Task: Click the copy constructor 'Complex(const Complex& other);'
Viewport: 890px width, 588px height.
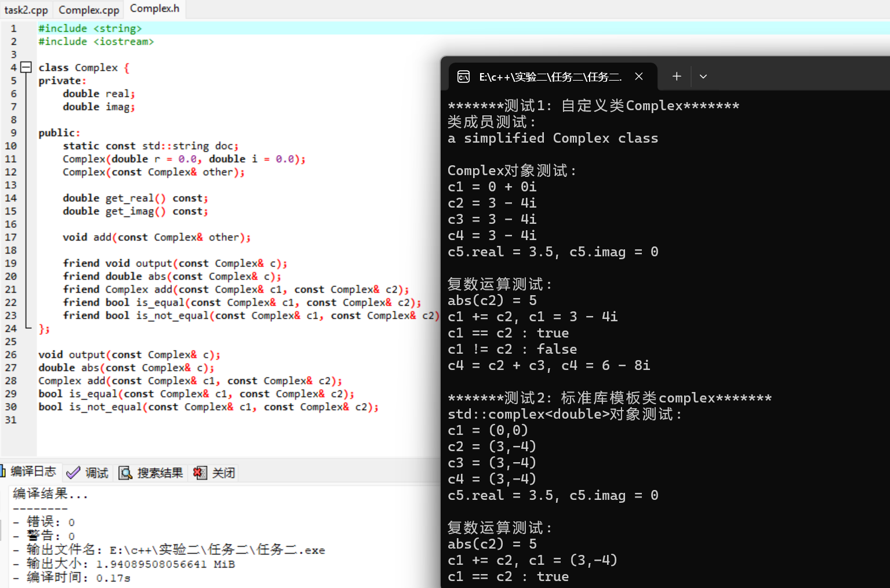Action: pyautogui.click(x=154, y=172)
